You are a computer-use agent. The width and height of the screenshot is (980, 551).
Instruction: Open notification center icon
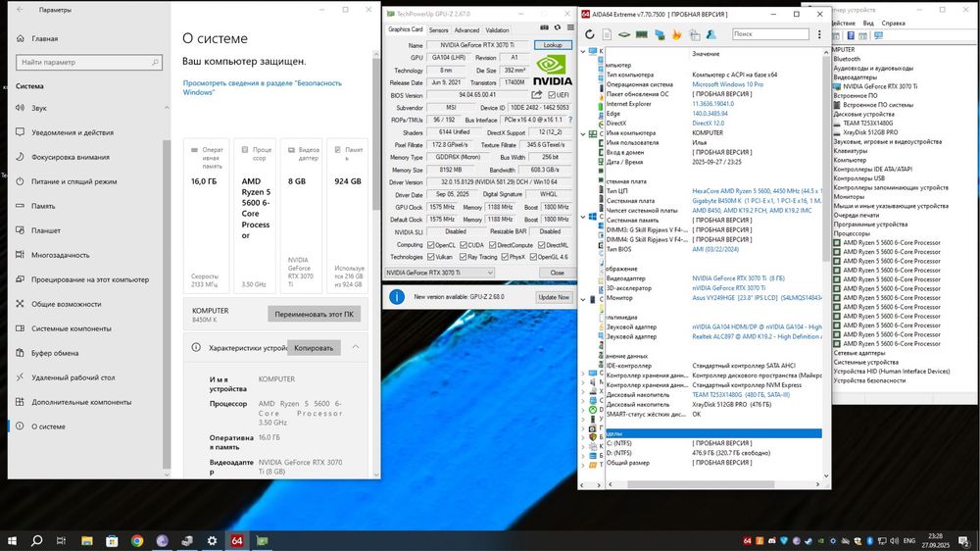(x=965, y=541)
